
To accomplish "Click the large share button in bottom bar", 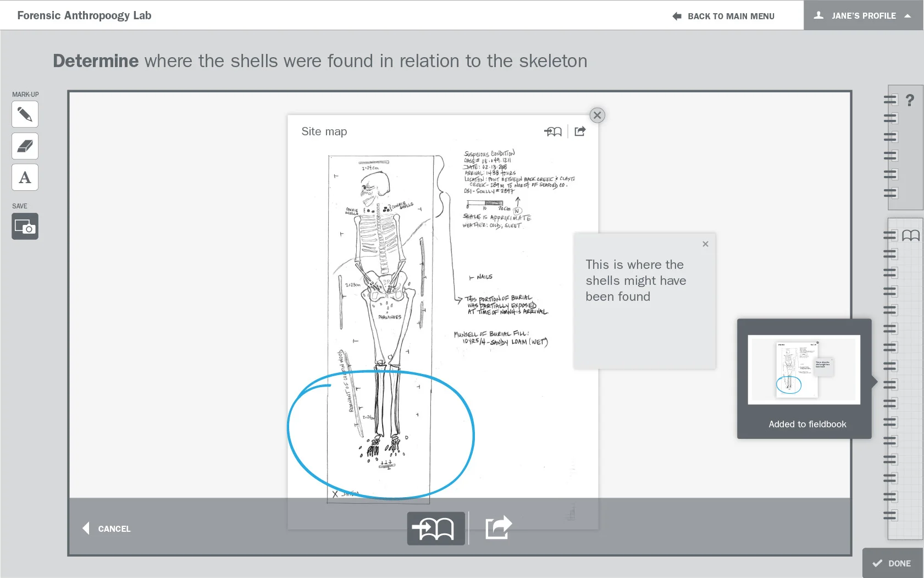I will pyautogui.click(x=499, y=529).
